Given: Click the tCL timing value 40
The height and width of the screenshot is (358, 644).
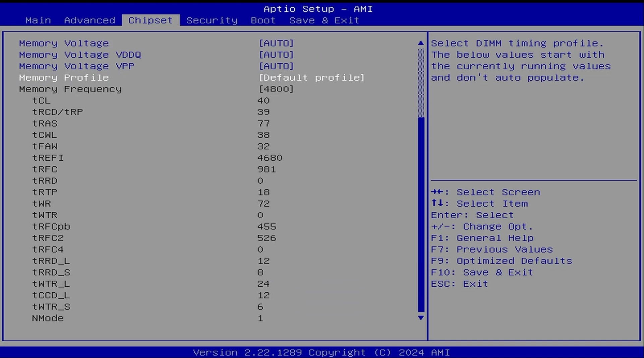Looking at the screenshot, I should click(264, 100).
